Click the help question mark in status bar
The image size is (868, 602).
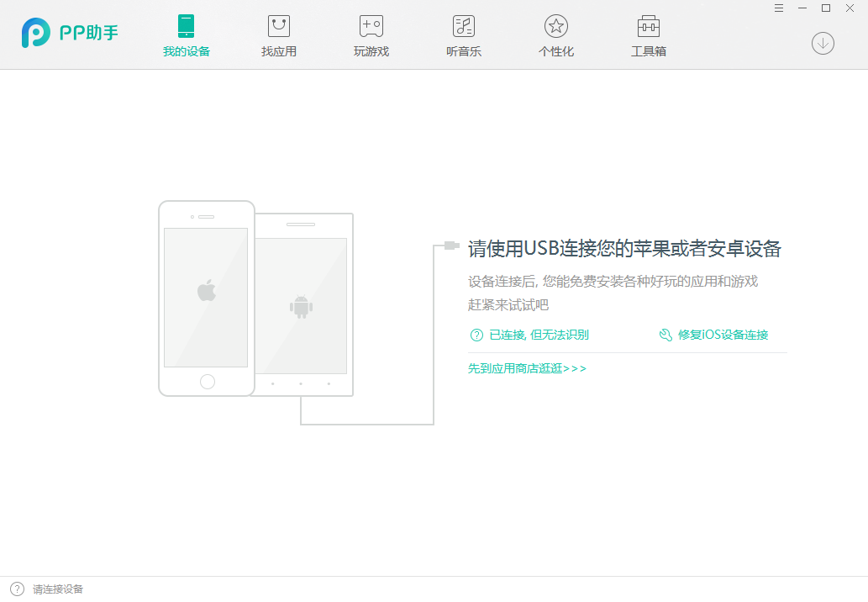tap(18, 589)
